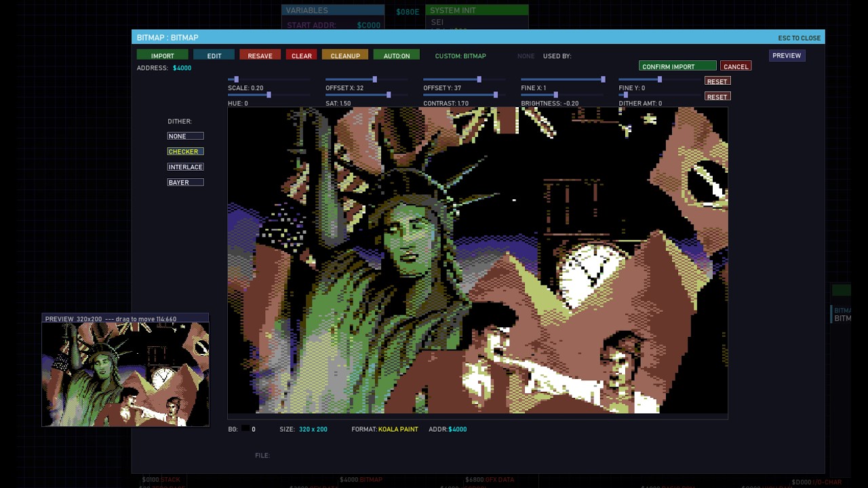Viewport: 868px width, 488px height.
Task: Select BAYER dither mode
Action: point(185,182)
